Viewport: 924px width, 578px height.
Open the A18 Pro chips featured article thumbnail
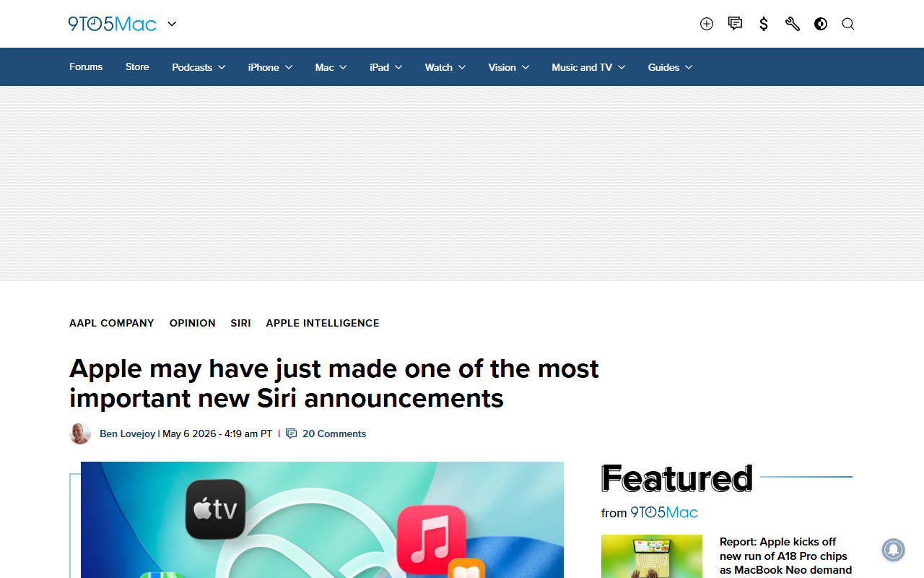(652, 556)
